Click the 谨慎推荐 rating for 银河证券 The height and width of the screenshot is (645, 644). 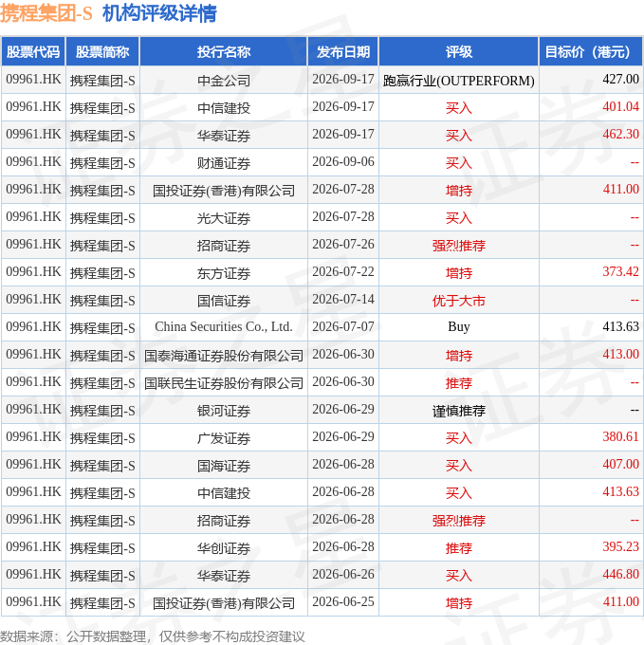[458, 410]
